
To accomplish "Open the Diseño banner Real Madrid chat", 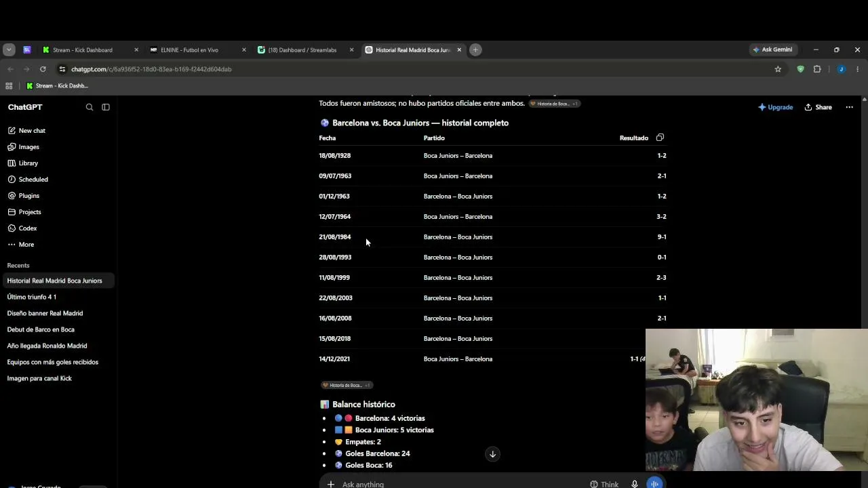I will click(x=58, y=313).
